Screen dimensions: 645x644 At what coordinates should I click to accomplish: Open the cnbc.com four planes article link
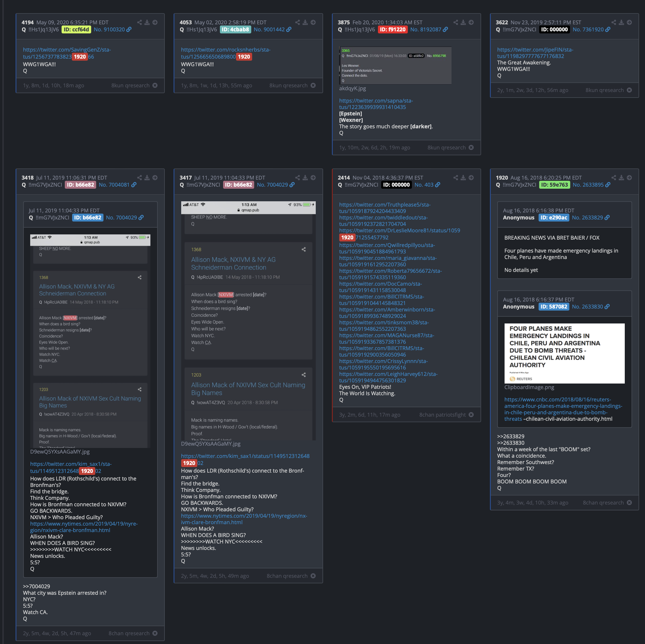coord(563,409)
